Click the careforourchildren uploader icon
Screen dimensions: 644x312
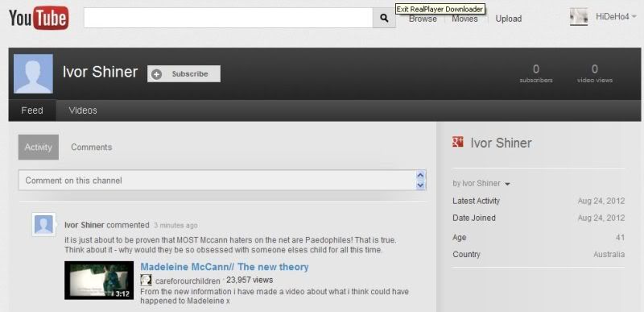[146, 281]
